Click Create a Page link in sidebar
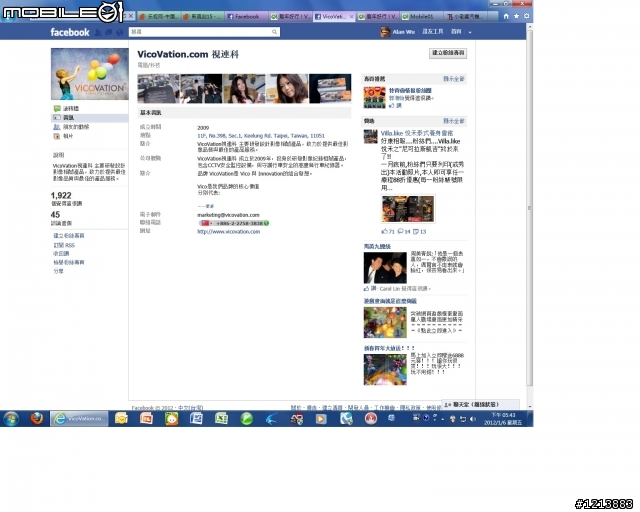640x512 pixels. (x=69, y=236)
